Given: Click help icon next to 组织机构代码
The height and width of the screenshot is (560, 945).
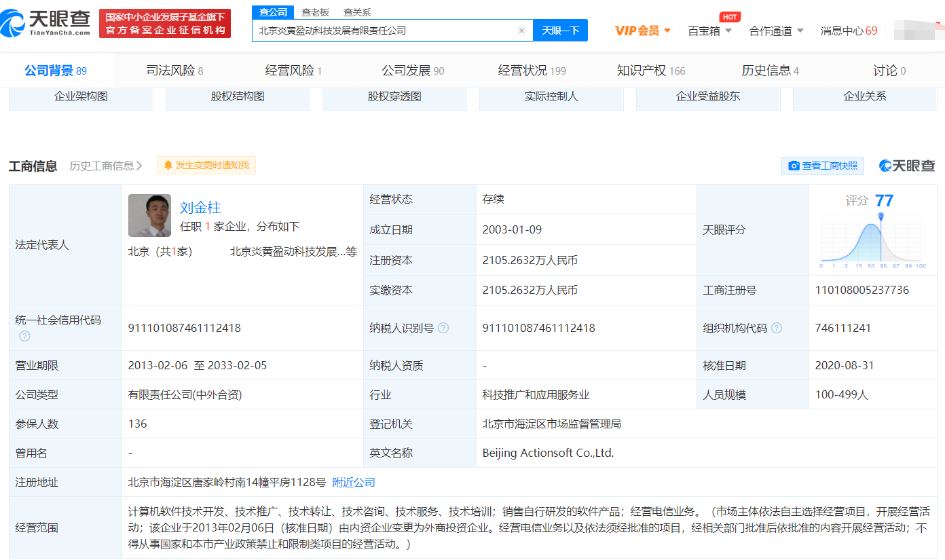Looking at the screenshot, I should tap(777, 328).
